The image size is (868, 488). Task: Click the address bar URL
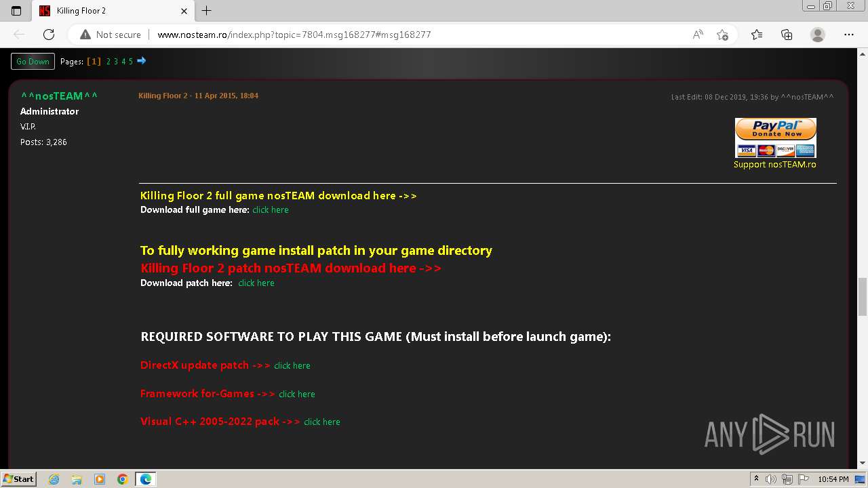(294, 35)
